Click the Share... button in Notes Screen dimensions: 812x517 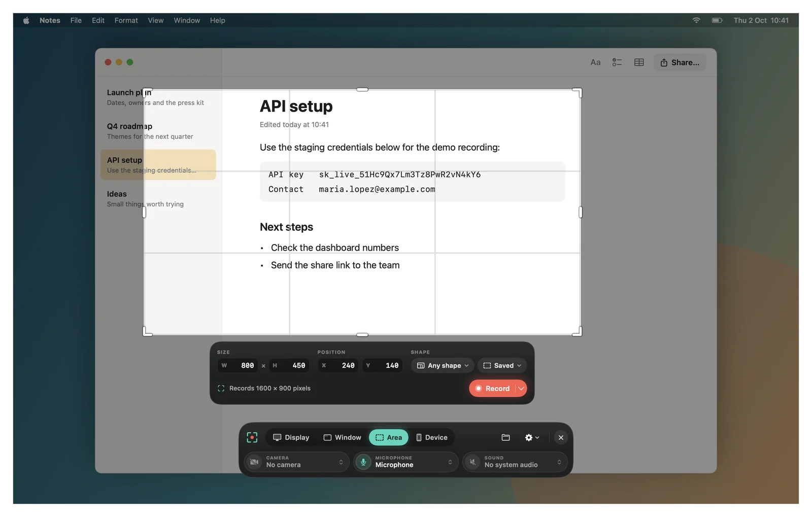click(680, 62)
